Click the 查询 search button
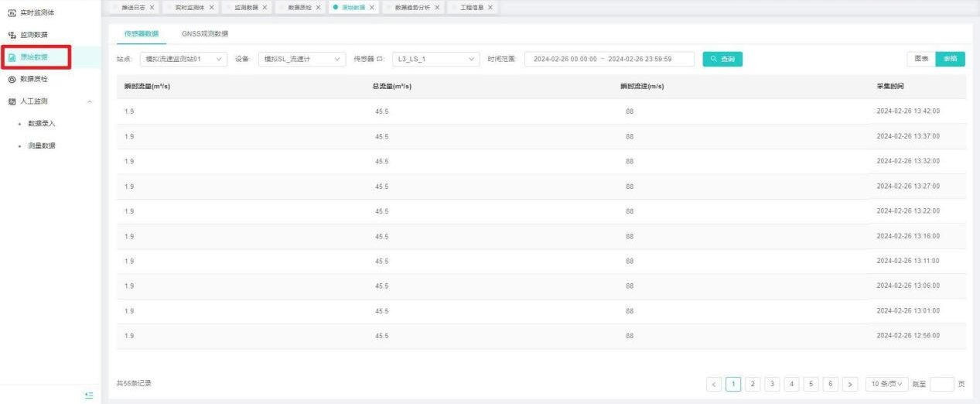This screenshot has height=404, width=980. [722, 59]
